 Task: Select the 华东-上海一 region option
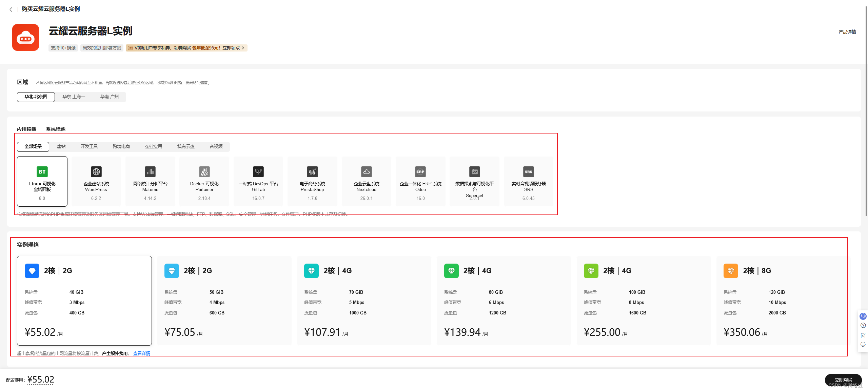[x=74, y=97]
